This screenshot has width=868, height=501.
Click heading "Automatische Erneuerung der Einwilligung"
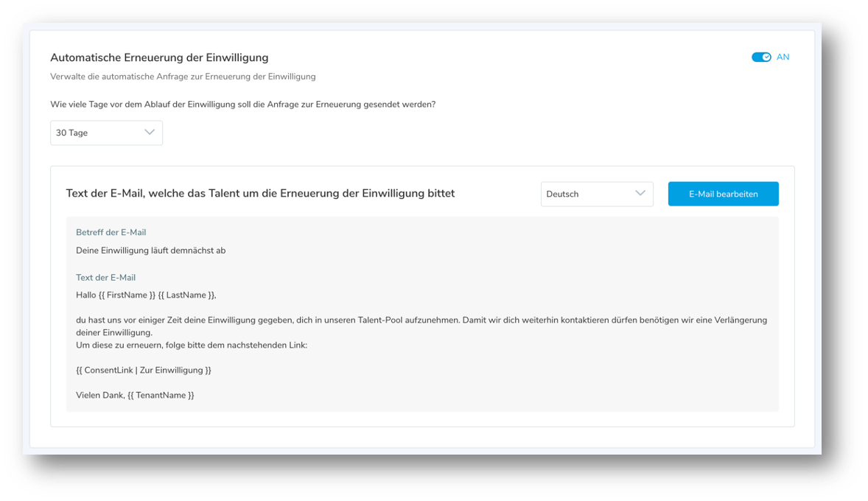(x=159, y=57)
